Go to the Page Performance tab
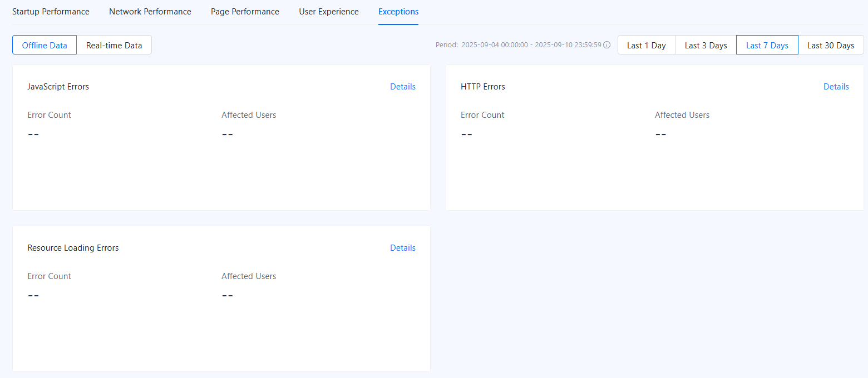The height and width of the screenshot is (378, 868). [245, 12]
